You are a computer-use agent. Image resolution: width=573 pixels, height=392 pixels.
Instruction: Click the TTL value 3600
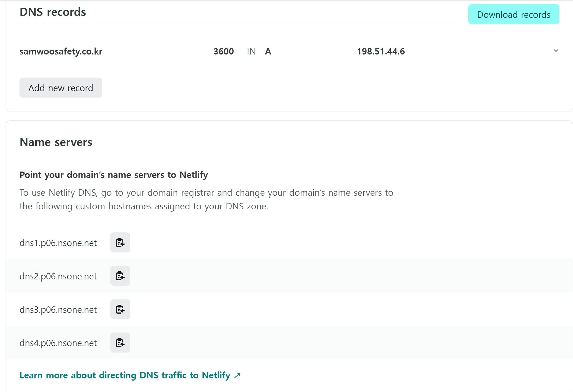tap(223, 51)
